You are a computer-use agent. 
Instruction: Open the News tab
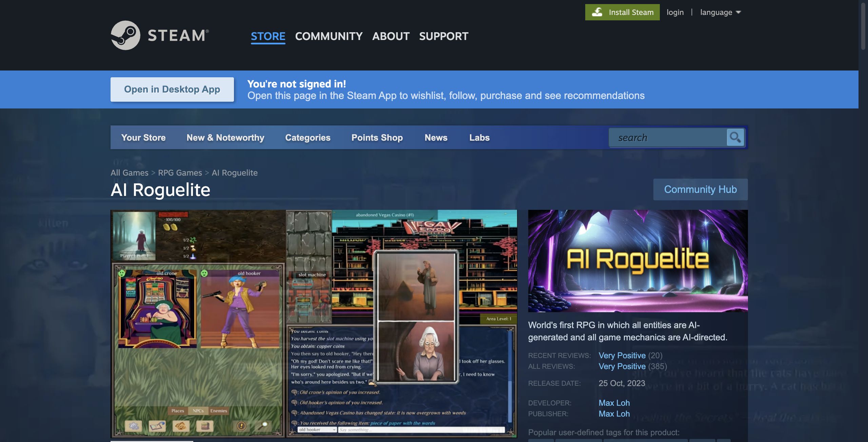tap(436, 137)
